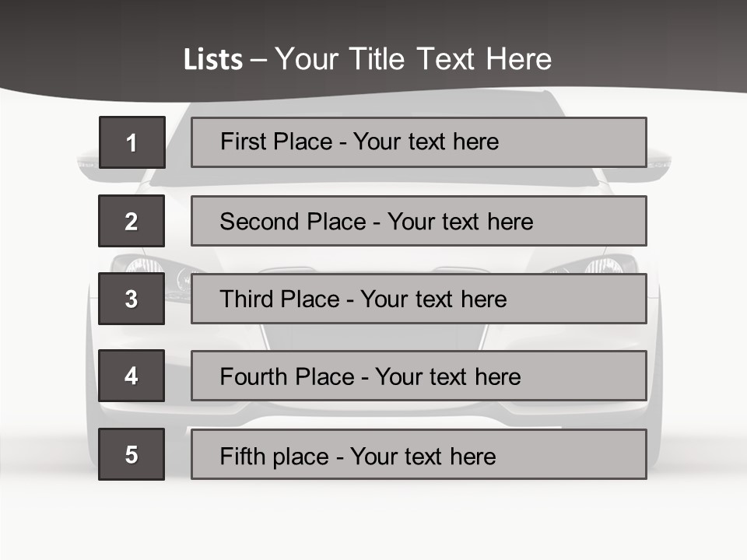The width and height of the screenshot is (747, 560).
Task: Select the "Second Place" text bar
Action: point(419,221)
